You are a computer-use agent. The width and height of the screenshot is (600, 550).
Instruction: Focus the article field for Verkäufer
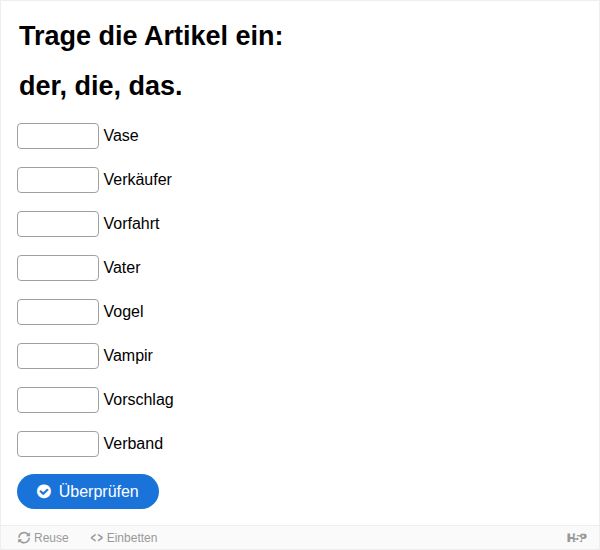click(x=58, y=180)
